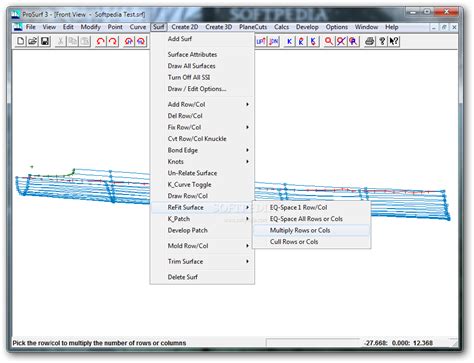Click the second red-arc blue-arrow toolbar icon

coord(141,41)
